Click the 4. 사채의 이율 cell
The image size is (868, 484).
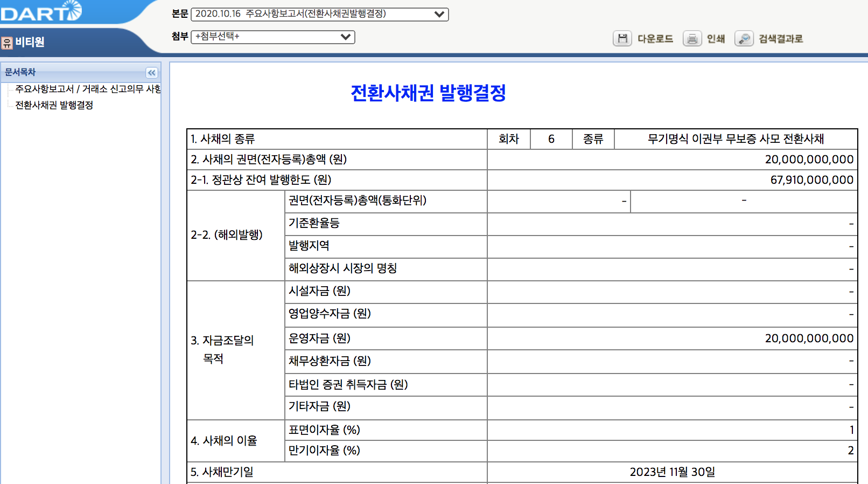pos(236,441)
